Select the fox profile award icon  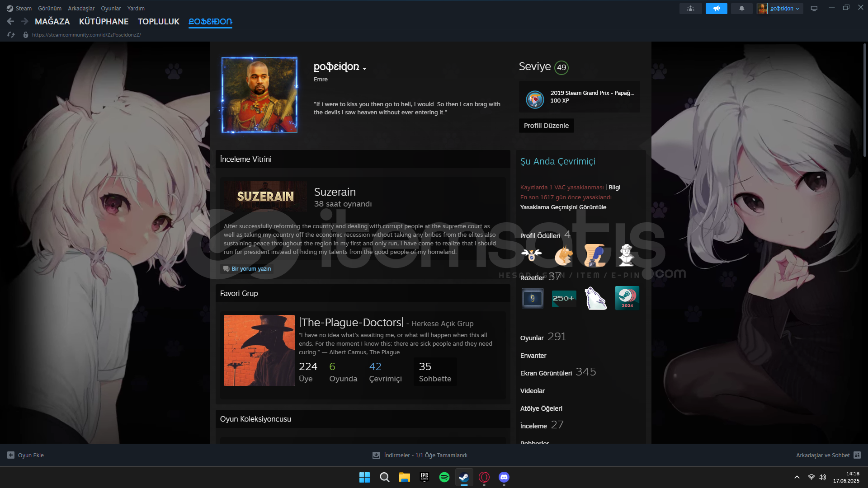tap(564, 255)
